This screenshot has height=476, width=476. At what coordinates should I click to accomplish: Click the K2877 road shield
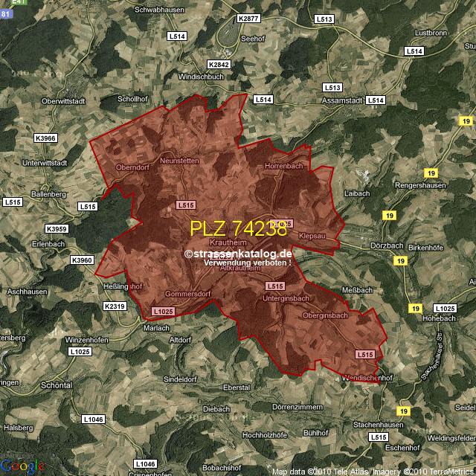pos(248,17)
